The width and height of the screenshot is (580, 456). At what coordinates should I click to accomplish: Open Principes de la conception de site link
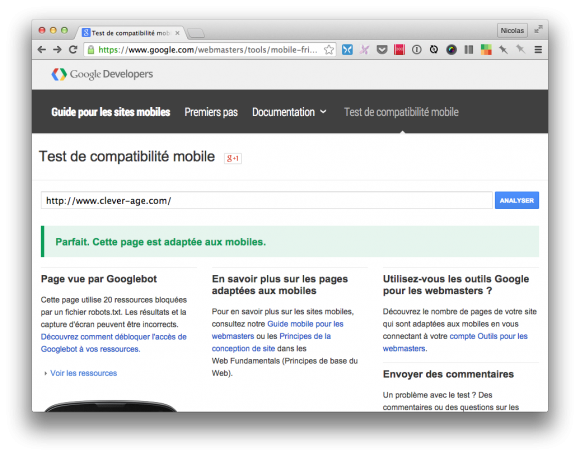tap(271, 342)
